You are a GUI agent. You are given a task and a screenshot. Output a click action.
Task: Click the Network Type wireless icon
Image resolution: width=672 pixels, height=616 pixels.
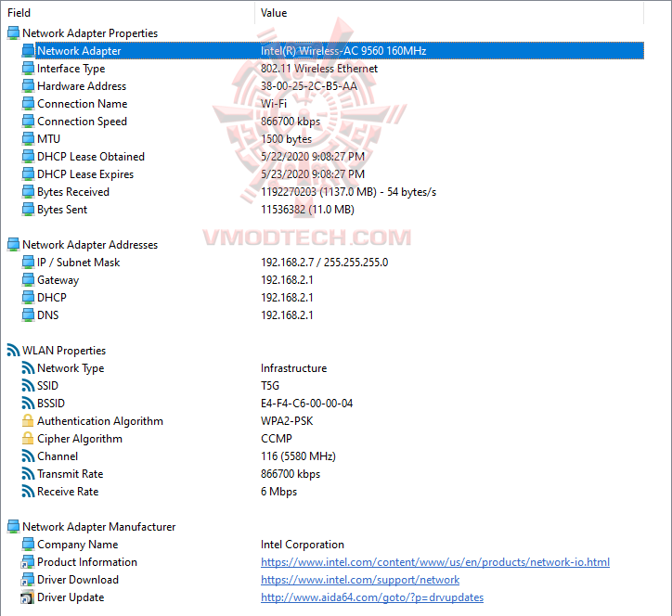(28, 368)
